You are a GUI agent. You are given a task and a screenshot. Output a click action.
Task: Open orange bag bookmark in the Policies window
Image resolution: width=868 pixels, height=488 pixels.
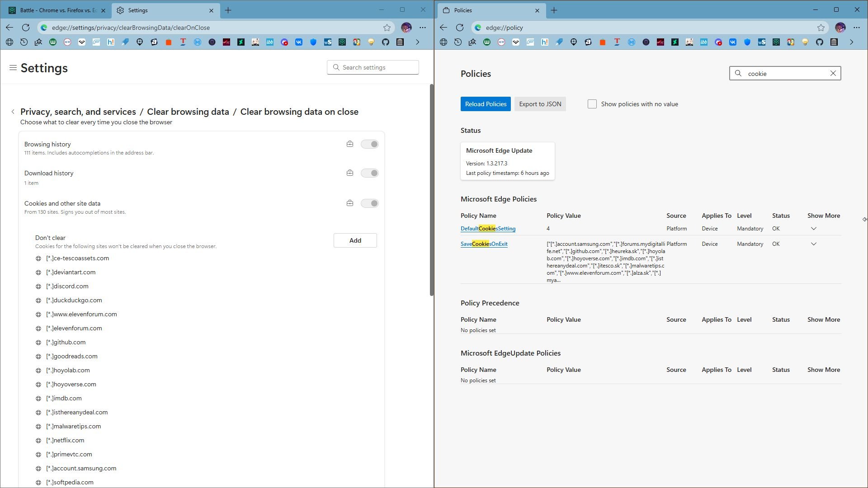coord(603,42)
